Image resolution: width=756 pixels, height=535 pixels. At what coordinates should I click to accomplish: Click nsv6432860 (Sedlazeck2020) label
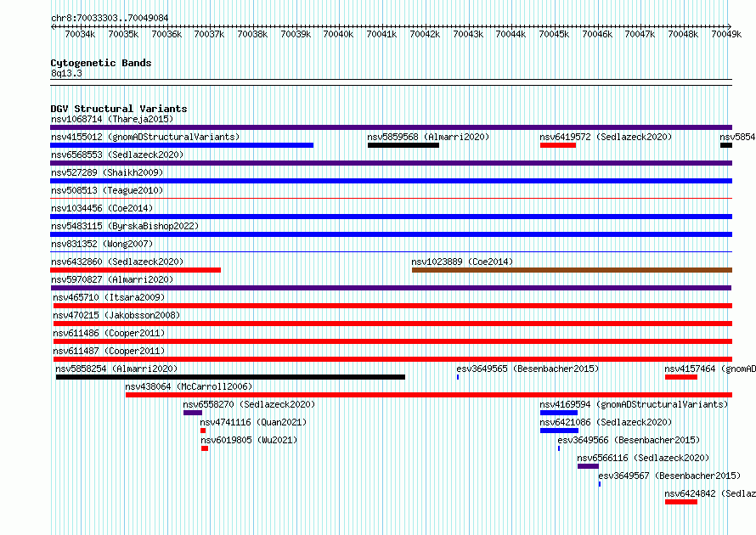(117, 262)
